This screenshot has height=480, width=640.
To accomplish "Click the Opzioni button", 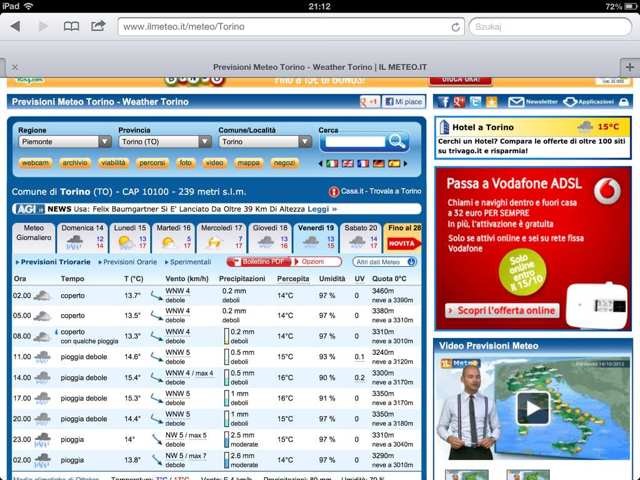I will 318,262.
